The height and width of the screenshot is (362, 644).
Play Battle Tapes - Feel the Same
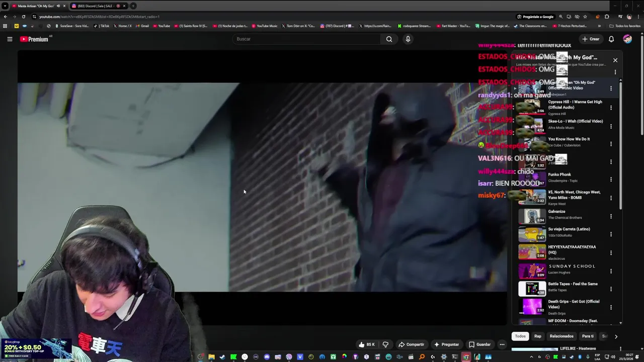pos(573,284)
